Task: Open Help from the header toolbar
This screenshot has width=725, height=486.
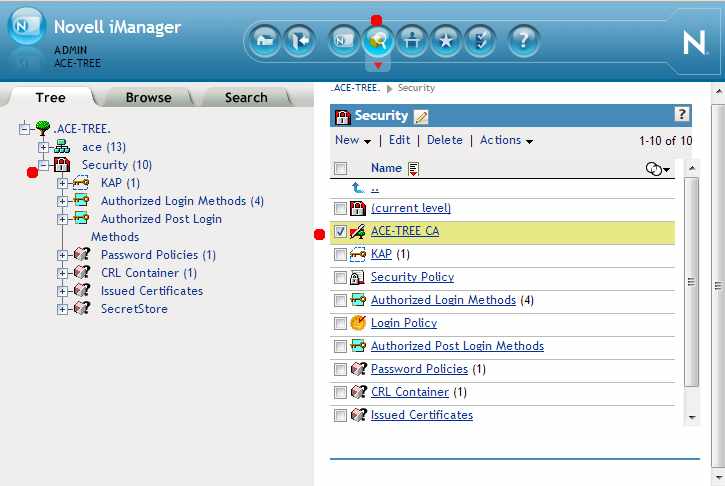Action: (523, 41)
